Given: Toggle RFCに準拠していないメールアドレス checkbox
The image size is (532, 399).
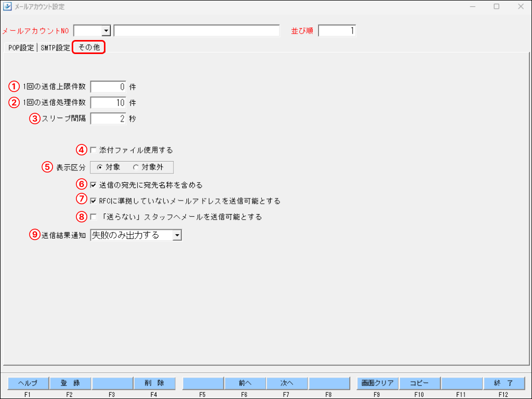Looking at the screenshot, I should 94,201.
